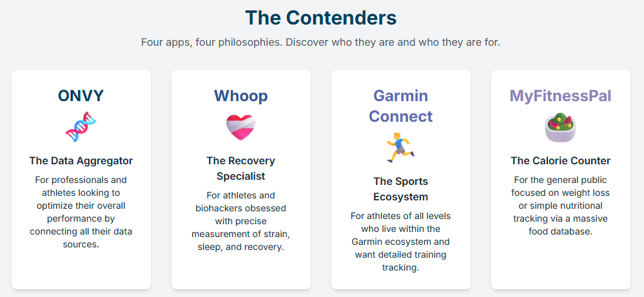Open the MyFitnessPal title

pyautogui.click(x=560, y=95)
